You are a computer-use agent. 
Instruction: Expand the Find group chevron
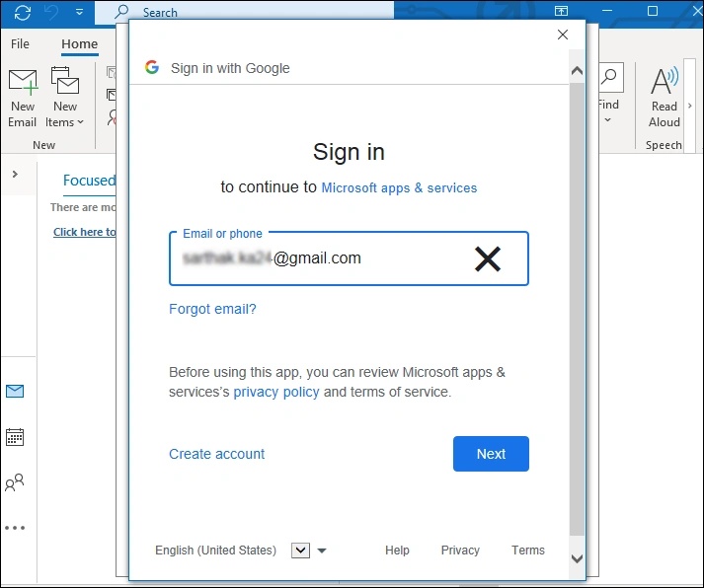[x=607, y=119]
